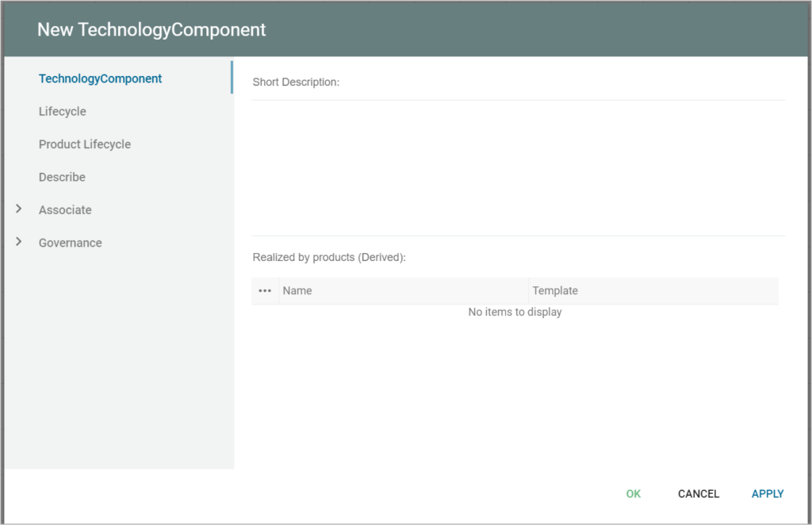Screen dimensions: 812x525
Task: Switch to the Lifecycle page
Action: pos(63,112)
